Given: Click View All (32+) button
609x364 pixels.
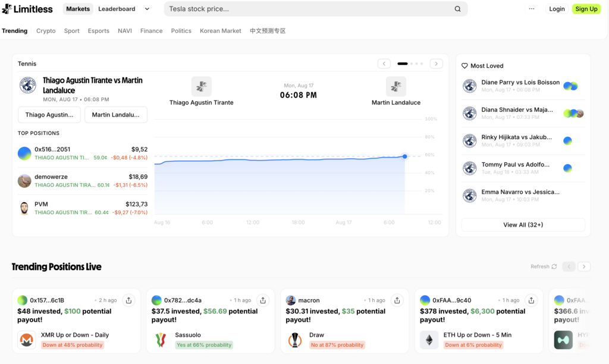Looking at the screenshot, I should [x=523, y=225].
